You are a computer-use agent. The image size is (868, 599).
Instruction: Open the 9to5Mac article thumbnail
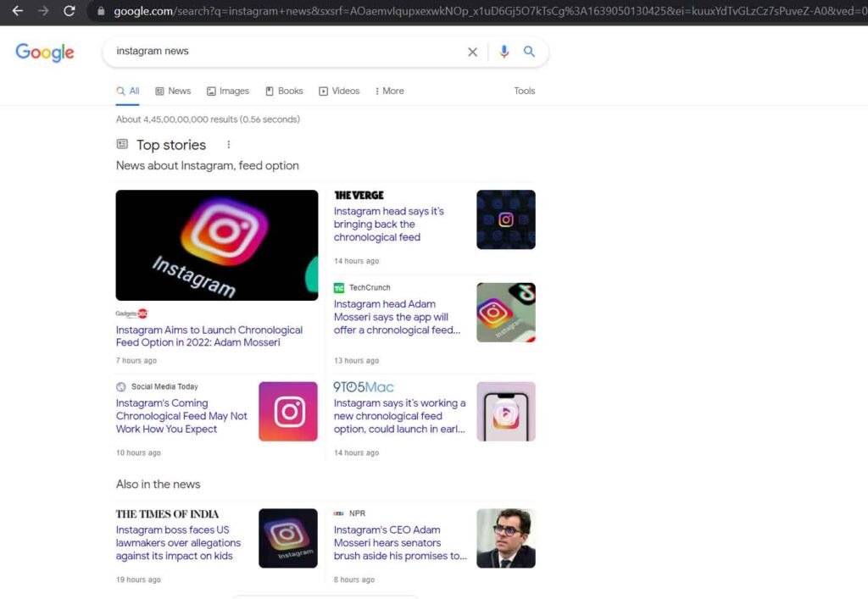506,412
